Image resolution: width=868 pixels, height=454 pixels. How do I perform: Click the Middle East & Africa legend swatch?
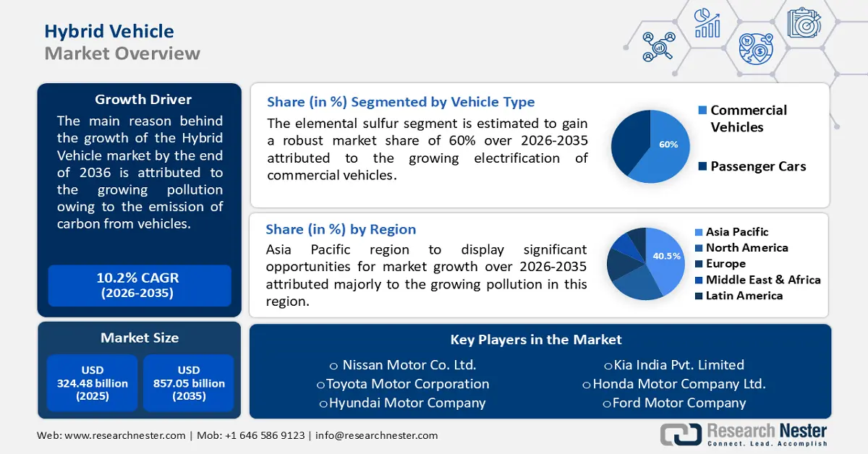coord(698,280)
